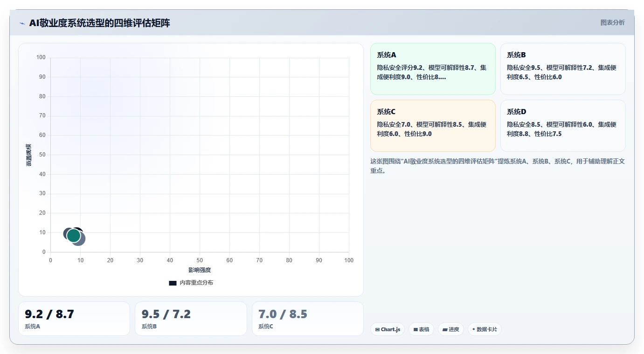Click the Chart.js tag chip
644x354 pixels.
tap(388, 329)
